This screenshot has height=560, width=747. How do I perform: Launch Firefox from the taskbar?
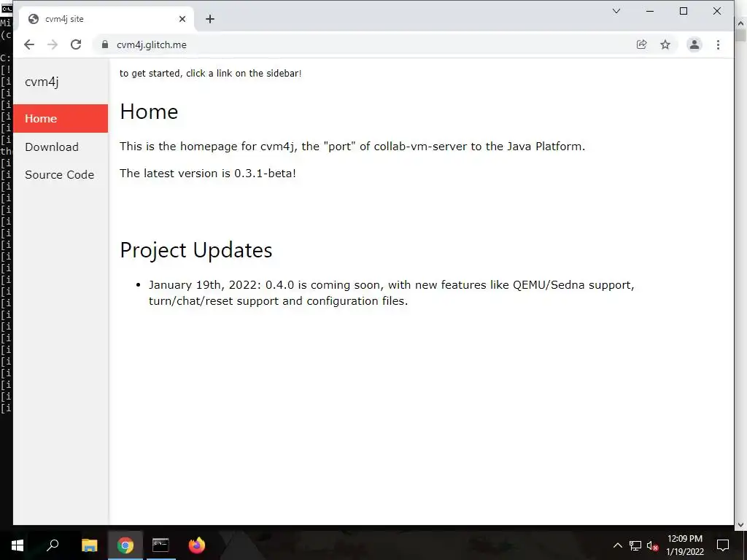point(196,545)
